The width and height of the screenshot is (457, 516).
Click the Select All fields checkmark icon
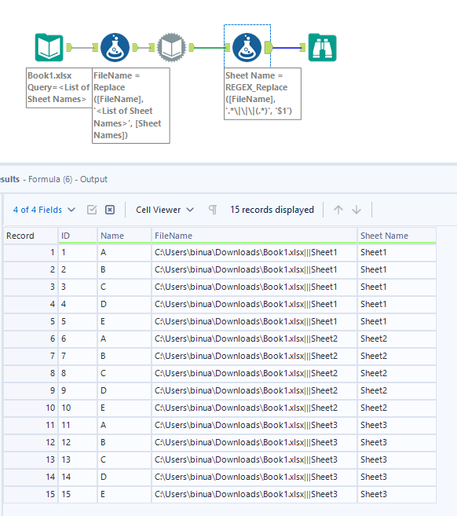pos(92,210)
